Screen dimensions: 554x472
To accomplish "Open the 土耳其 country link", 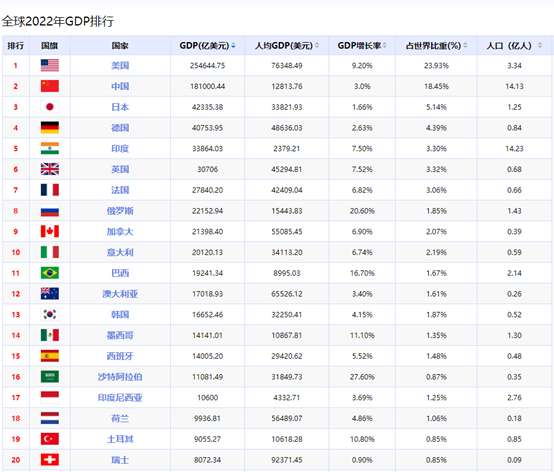I will (120, 439).
